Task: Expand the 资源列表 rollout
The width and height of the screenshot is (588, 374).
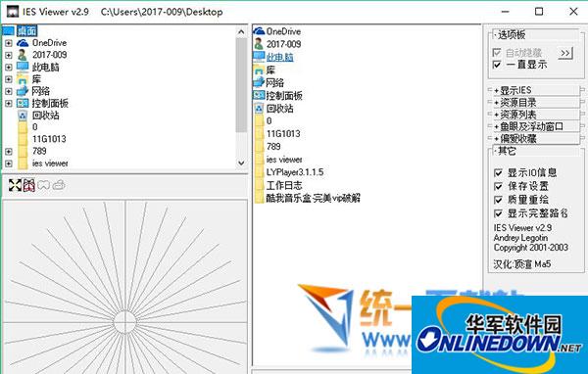Action: (x=536, y=115)
